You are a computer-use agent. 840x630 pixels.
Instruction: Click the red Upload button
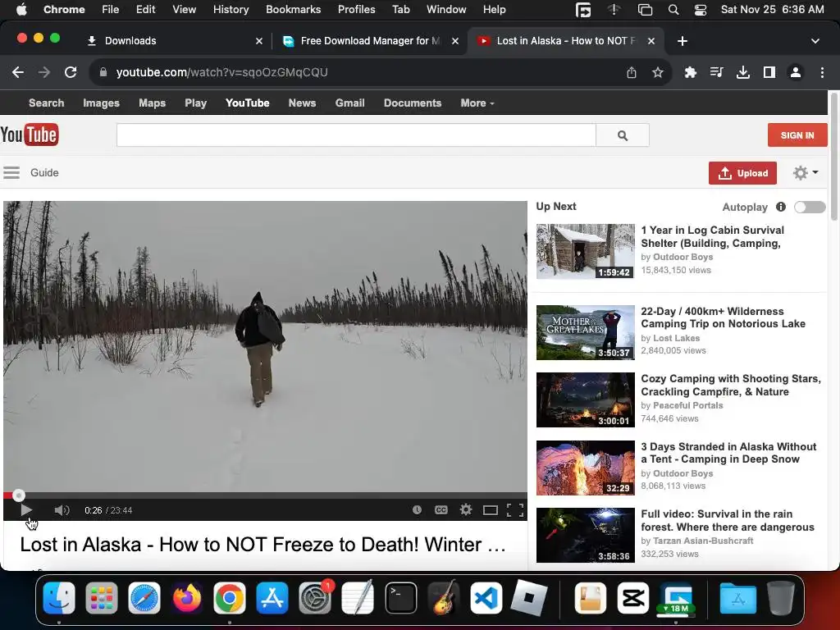[742, 173]
